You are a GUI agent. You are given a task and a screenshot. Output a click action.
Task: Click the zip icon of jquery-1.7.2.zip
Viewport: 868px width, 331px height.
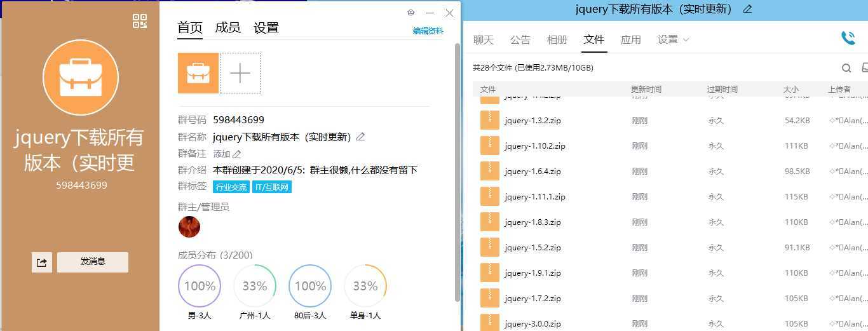pos(490,298)
